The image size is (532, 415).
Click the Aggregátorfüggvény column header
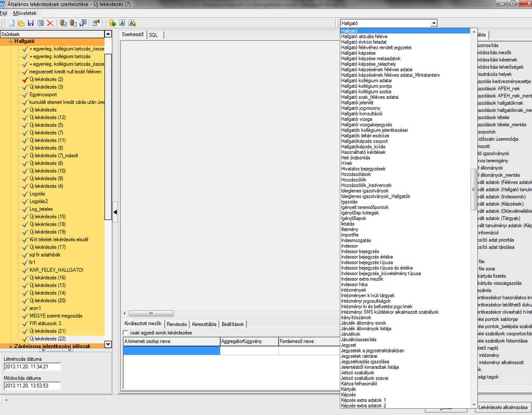(249, 341)
